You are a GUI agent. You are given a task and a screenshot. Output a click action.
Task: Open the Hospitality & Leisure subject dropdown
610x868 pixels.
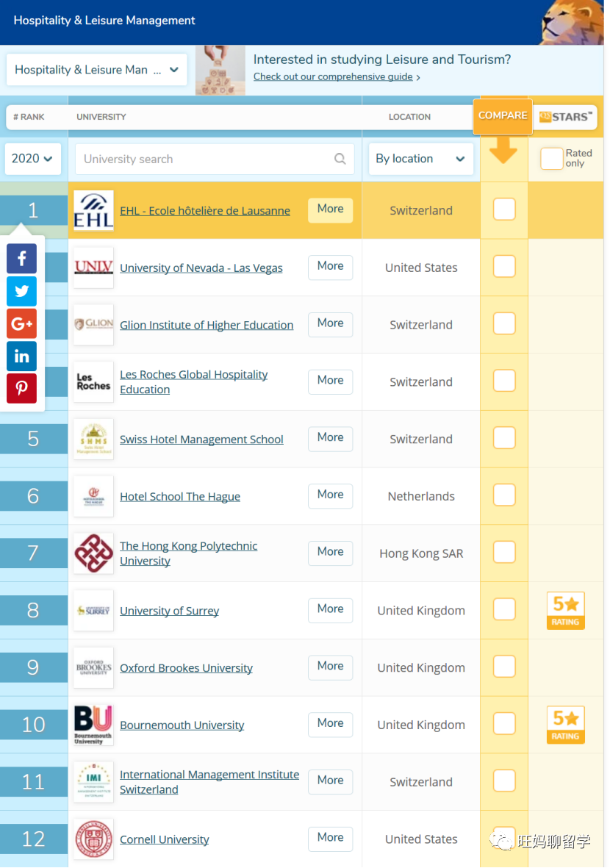click(97, 70)
